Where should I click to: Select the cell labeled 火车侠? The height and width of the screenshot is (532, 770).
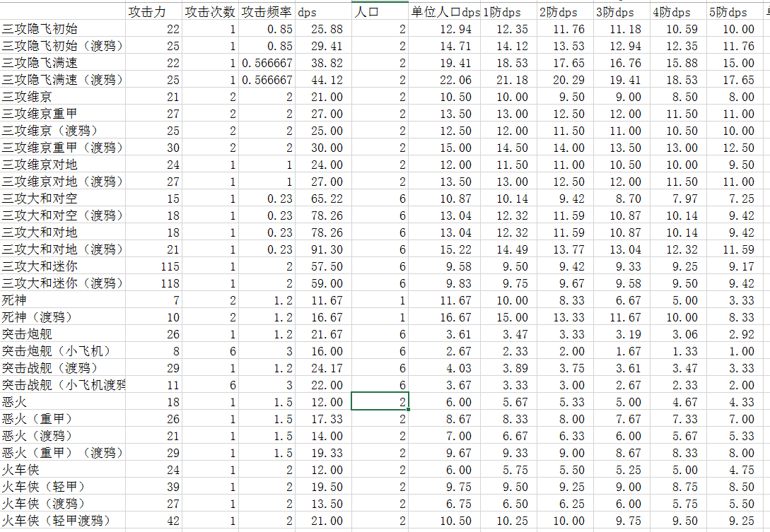tap(62, 470)
